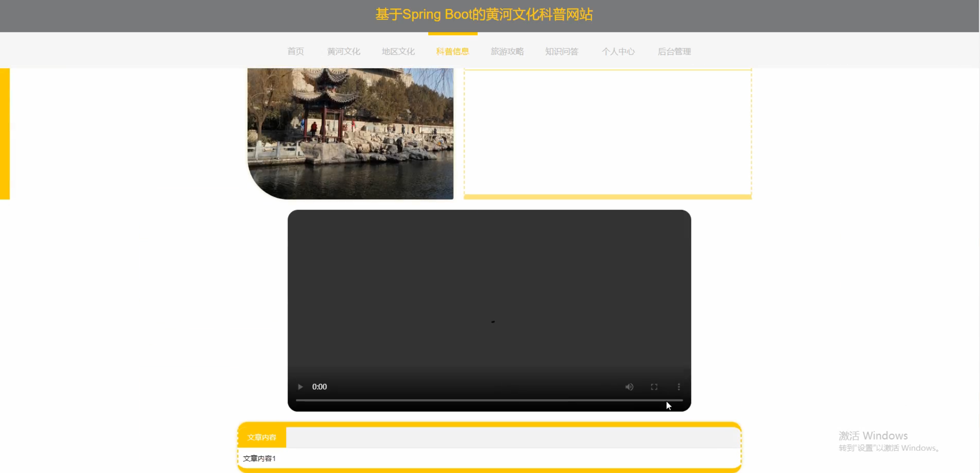980x473 pixels.
Task: Enter fullscreen on the video player
Action: [x=654, y=387]
